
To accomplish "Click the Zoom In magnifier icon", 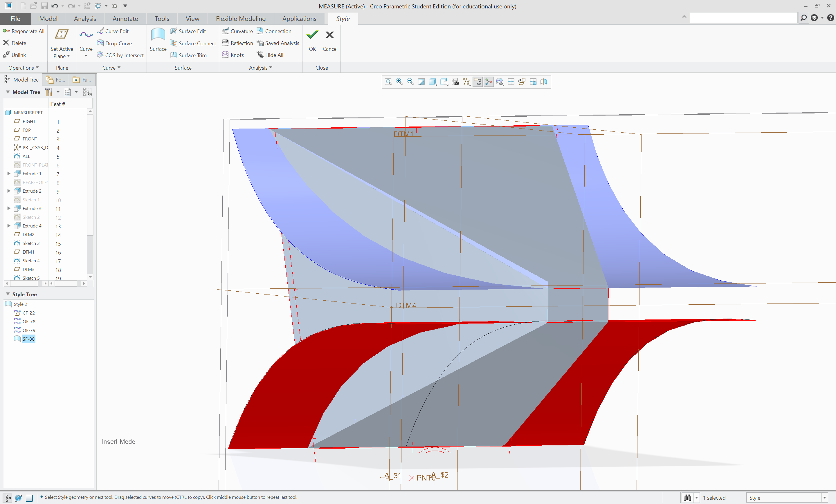I will (x=399, y=82).
